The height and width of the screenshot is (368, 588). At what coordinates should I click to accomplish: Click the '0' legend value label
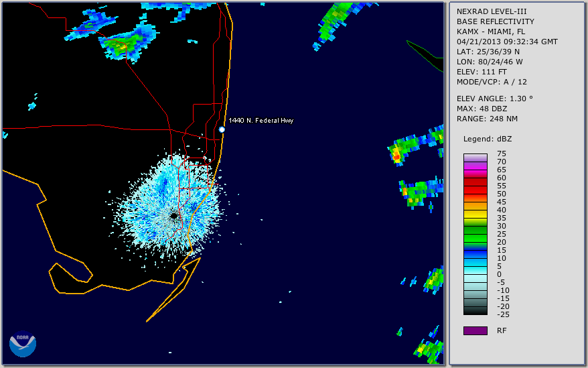pyautogui.click(x=499, y=275)
